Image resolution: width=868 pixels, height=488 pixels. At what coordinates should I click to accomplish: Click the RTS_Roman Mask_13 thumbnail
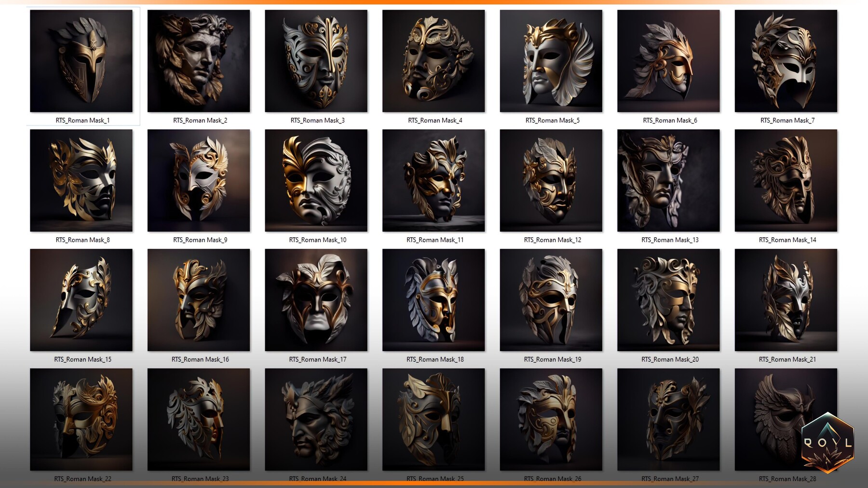[x=669, y=180]
